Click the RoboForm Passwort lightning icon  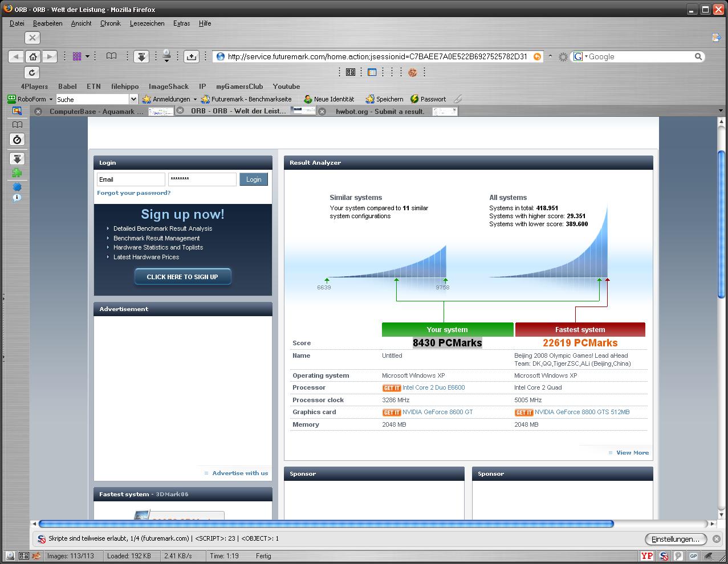click(414, 99)
